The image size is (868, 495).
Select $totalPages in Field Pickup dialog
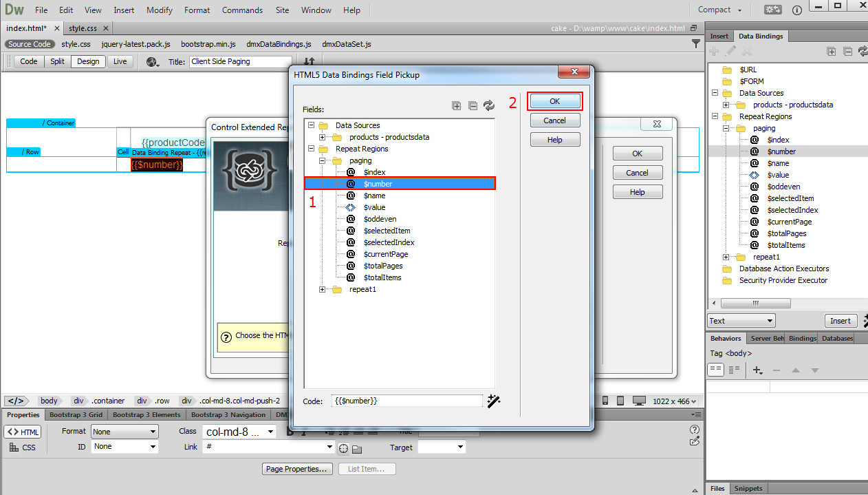coord(383,266)
